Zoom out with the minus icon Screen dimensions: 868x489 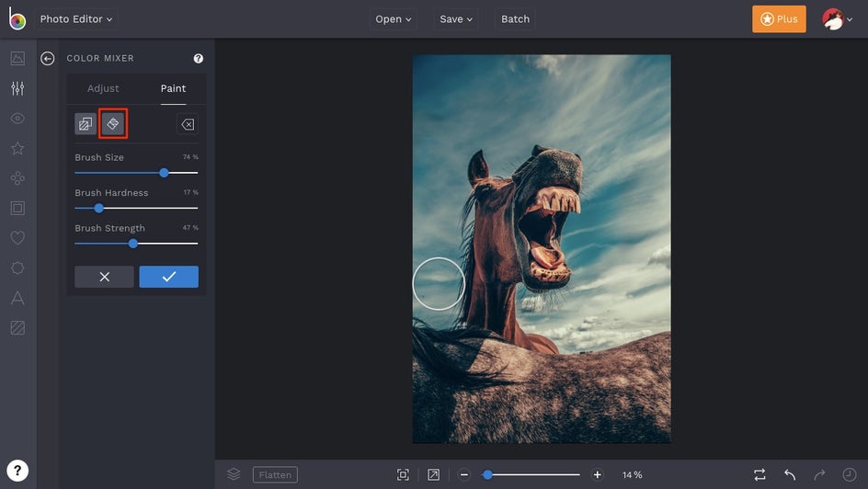point(464,474)
